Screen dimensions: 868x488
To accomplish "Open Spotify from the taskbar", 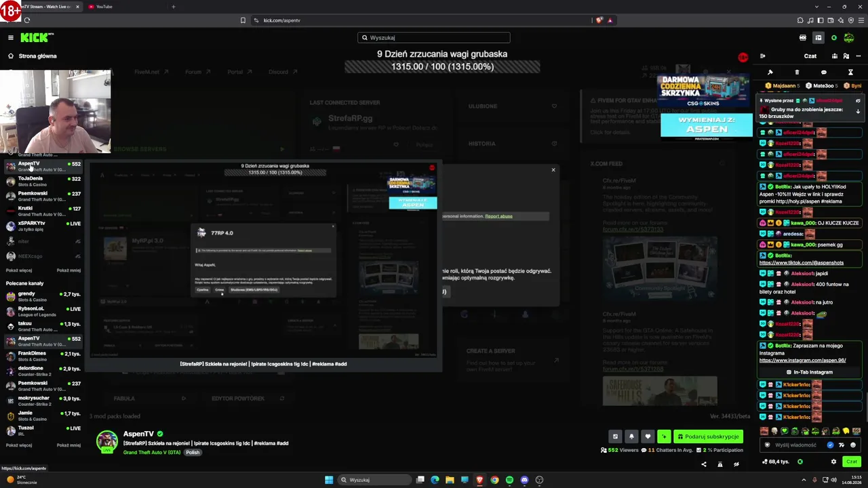I will click(509, 480).
